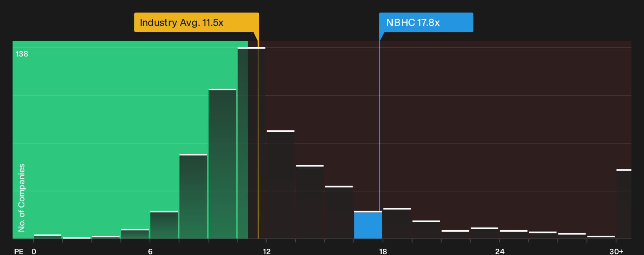Click the bar just right of PE 12

coord(280,184)
